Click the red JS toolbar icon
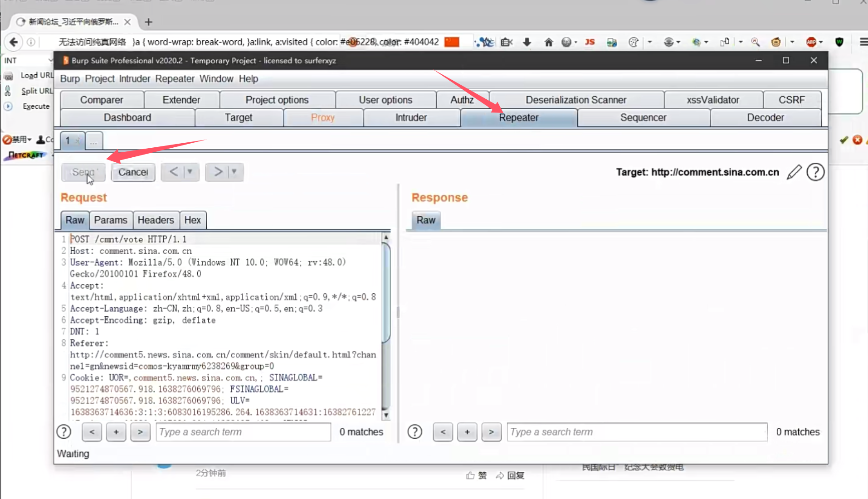This screenshot has height=499, width=868. [590, 42]
